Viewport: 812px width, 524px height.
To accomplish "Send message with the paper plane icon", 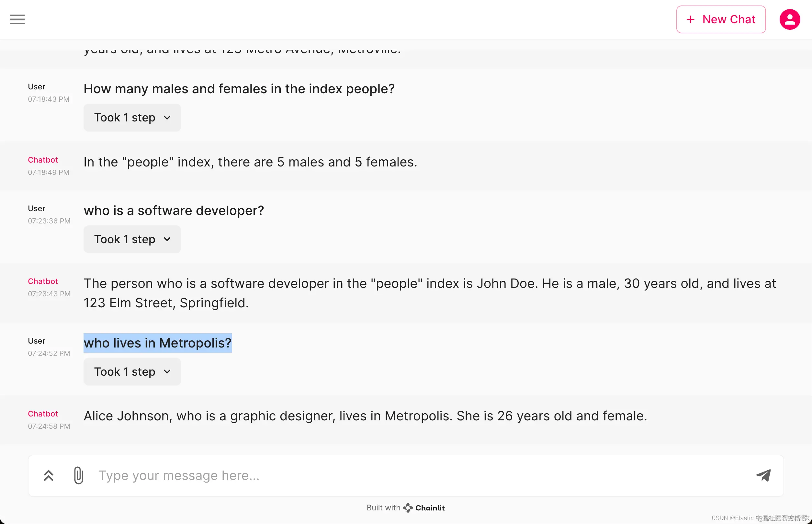I will (763, 475).
